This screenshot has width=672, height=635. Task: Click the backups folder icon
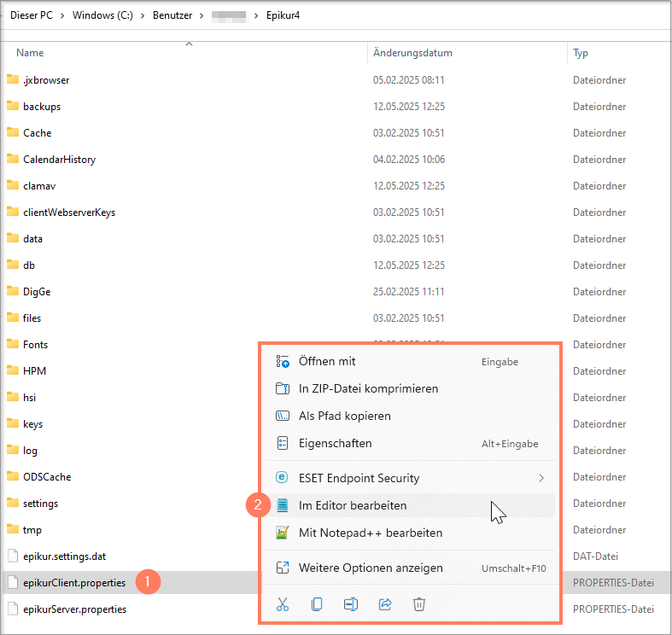pos(13,106)
